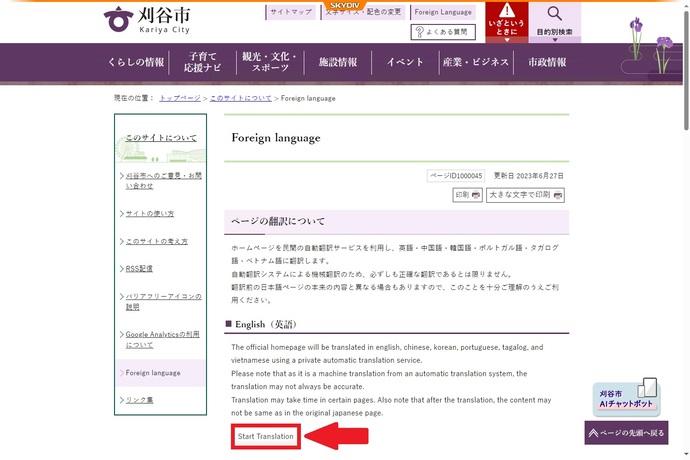The width and height of the screenshot is (690, 460).
Task: Expand the 産業・ビジネス menu
Action: click(x=475, y=62)
